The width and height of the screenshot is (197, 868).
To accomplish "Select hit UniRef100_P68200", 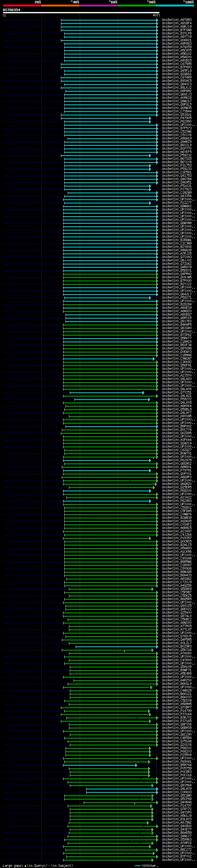I will point(177,491).
